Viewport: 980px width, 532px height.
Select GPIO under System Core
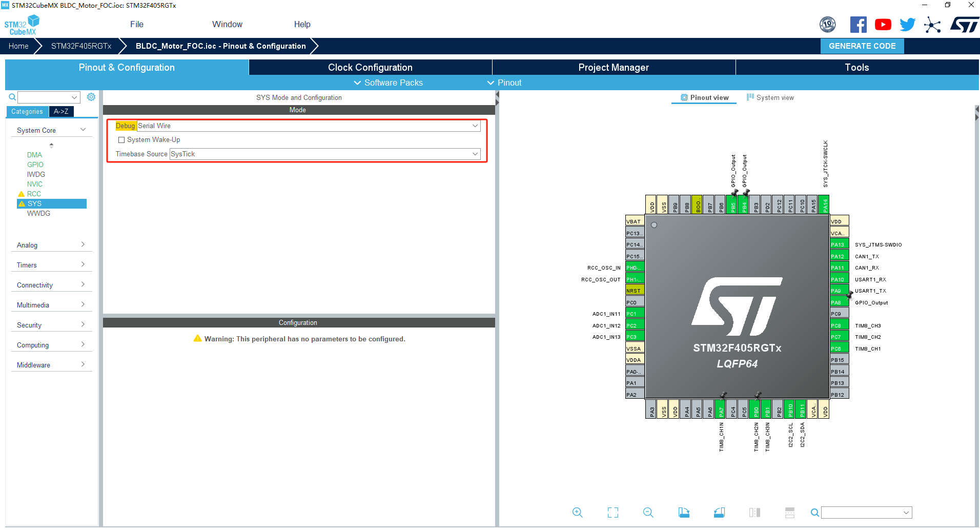coord(35,165)
